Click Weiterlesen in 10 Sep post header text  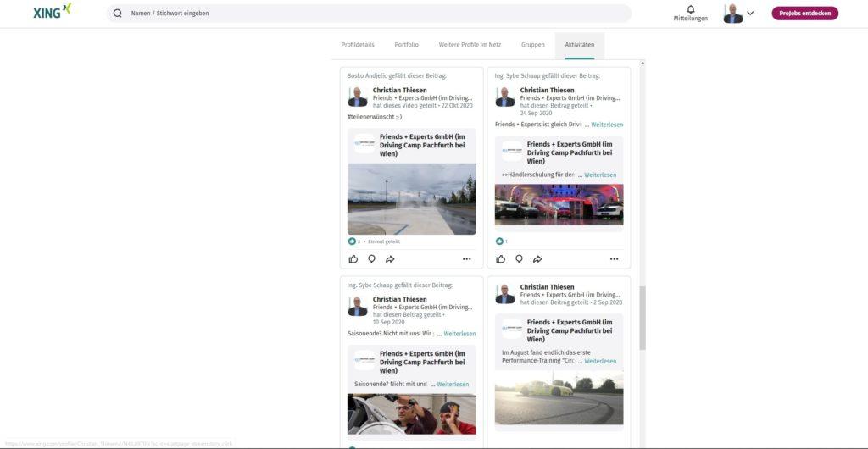click(459, 334)
